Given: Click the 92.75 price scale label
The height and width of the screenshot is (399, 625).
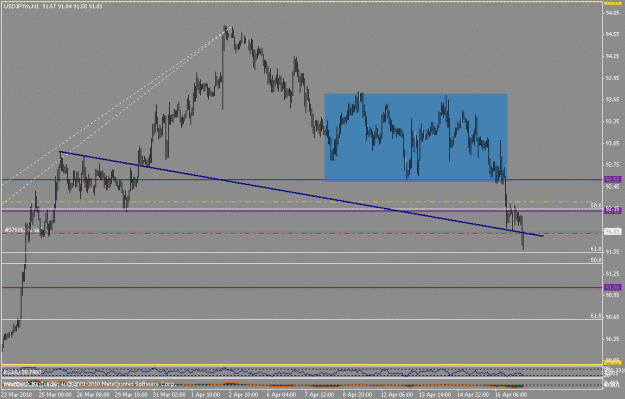Looking at the screenshot, I should point(612,165).
